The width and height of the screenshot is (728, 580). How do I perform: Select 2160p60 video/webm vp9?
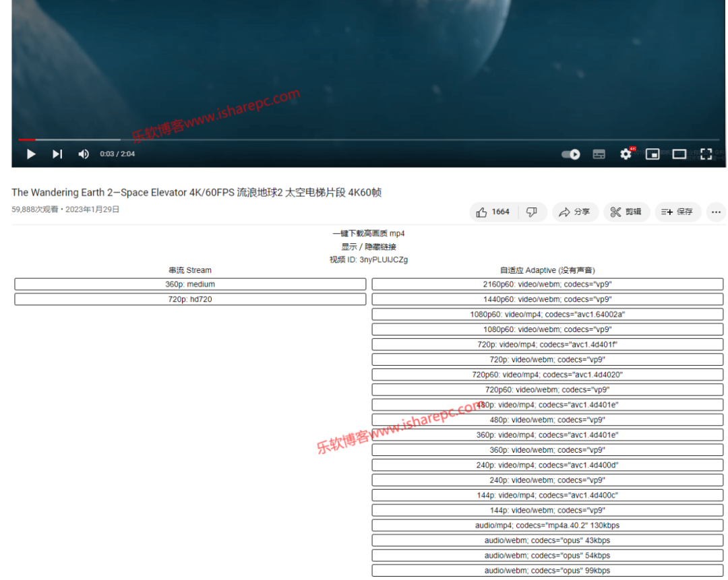pos(547,284)
